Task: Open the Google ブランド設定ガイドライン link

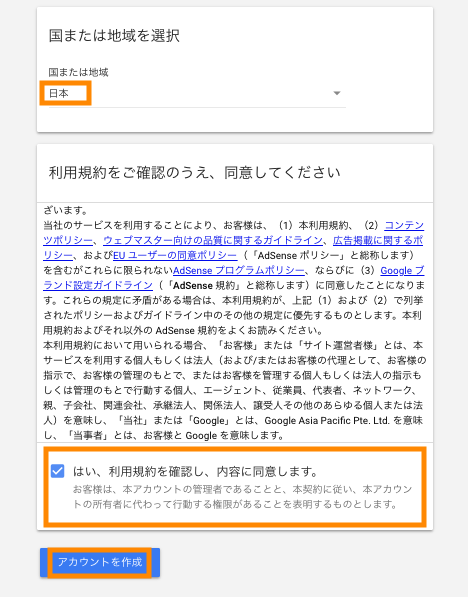Action: [402, 270]
